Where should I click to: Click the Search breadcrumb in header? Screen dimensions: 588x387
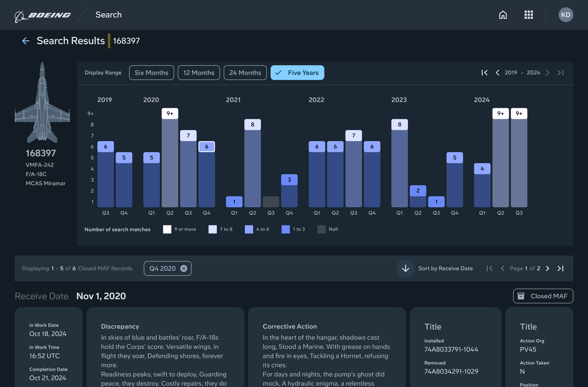coord(108,15)
